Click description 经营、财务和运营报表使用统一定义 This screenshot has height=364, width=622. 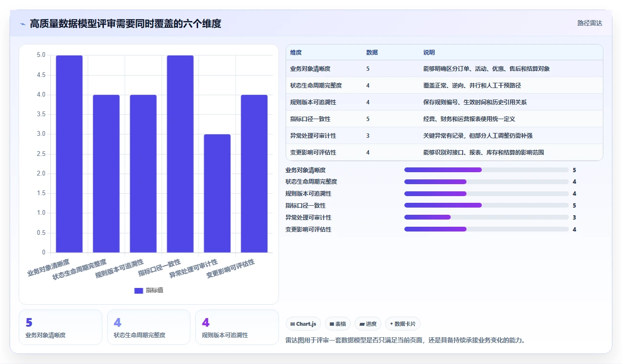(469, 119)
